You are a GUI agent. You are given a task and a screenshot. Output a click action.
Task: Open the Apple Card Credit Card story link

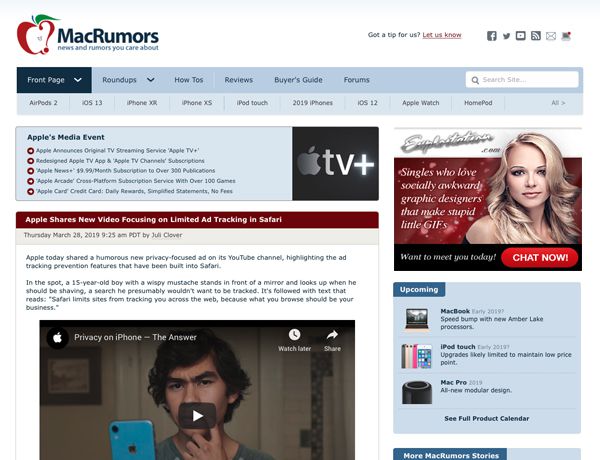(134, 191)
